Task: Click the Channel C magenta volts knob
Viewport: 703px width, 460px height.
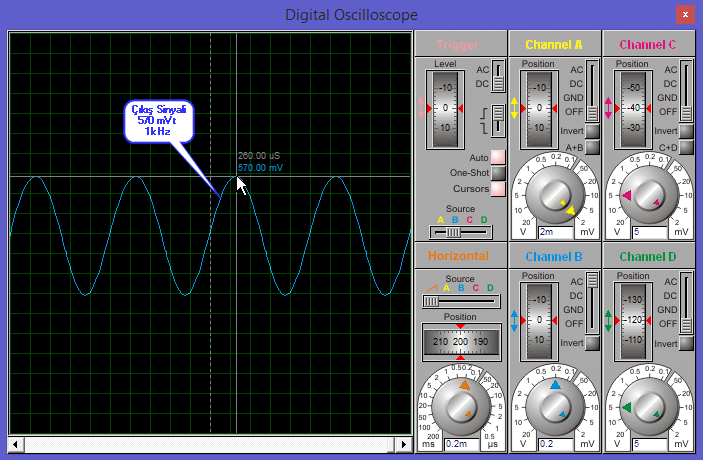Action: coord(648,195)
